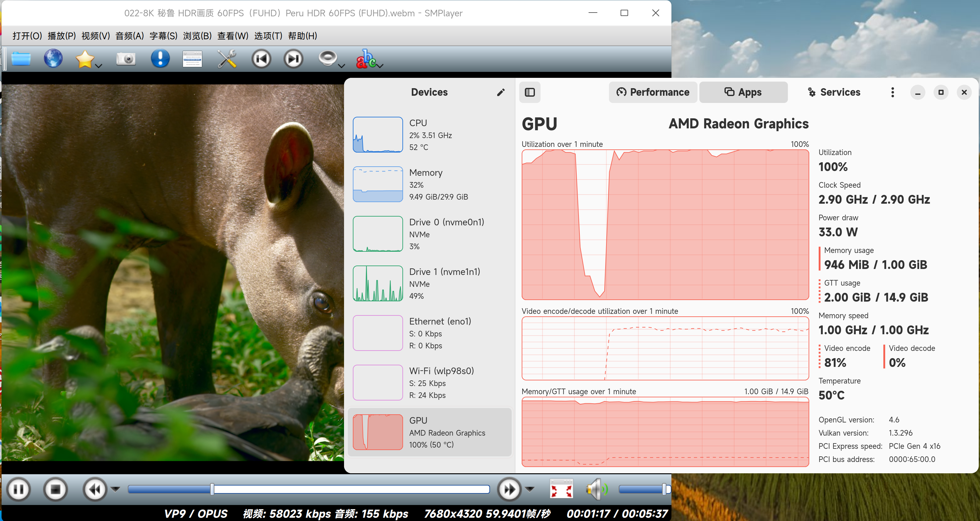Edit the Devices list with pencil icon

(501, 92)
